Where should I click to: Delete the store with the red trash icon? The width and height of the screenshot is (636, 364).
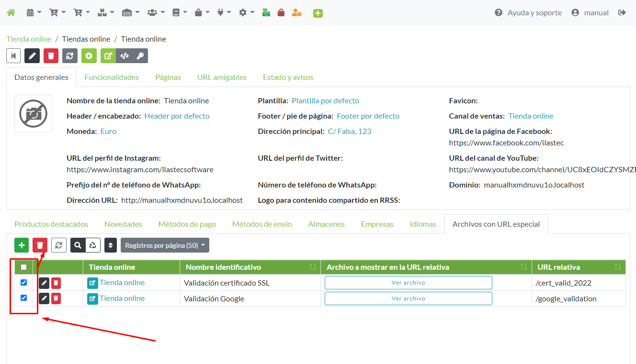coord(51,55)
